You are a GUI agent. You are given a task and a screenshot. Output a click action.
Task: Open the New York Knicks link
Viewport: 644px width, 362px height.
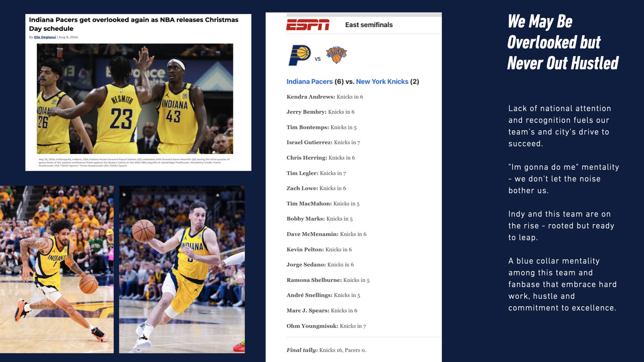click(x=382, y=81)
